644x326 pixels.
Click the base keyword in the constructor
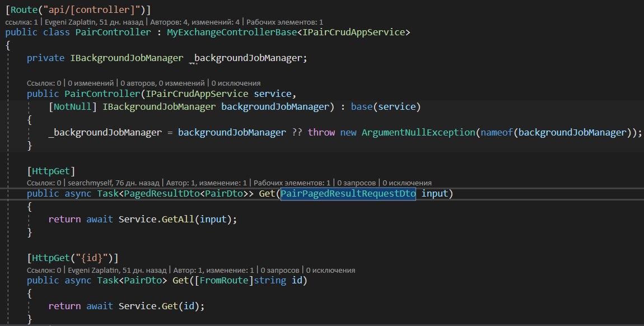click(362, 107)
